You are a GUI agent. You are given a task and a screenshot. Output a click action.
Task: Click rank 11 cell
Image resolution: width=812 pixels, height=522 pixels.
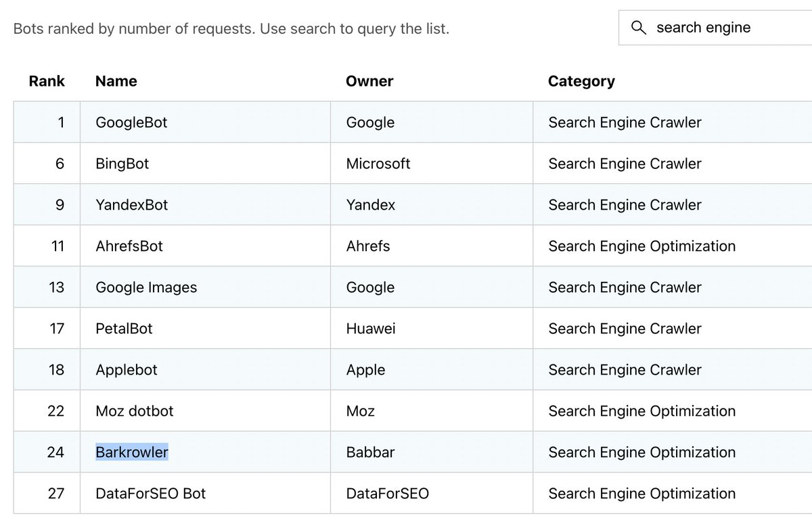(x=47, y=246)
